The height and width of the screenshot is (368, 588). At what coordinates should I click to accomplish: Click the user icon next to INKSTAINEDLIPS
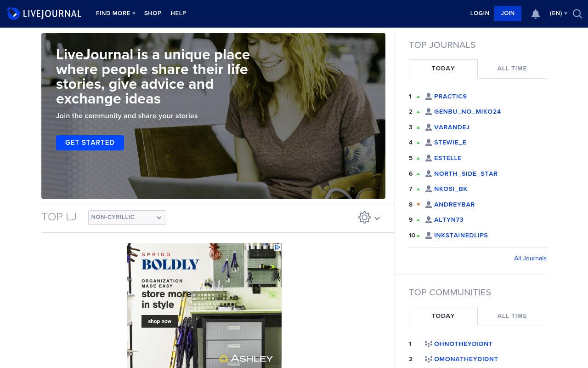(429, 236)
